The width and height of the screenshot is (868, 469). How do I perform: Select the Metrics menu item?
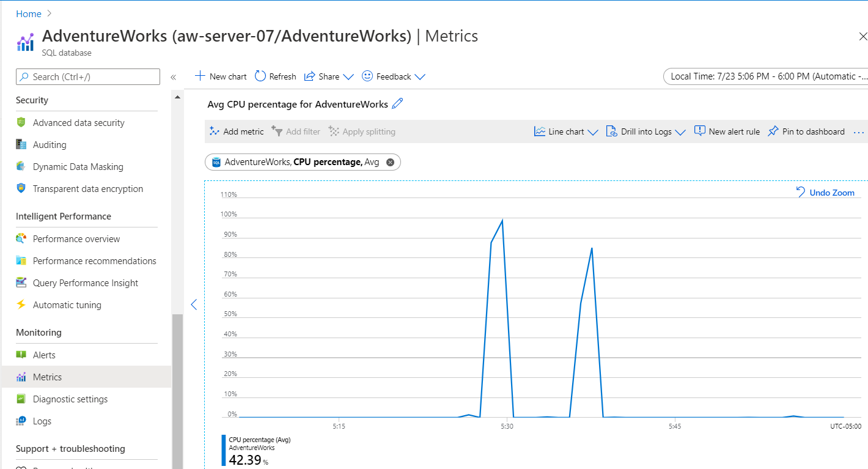tap(86, 377)
